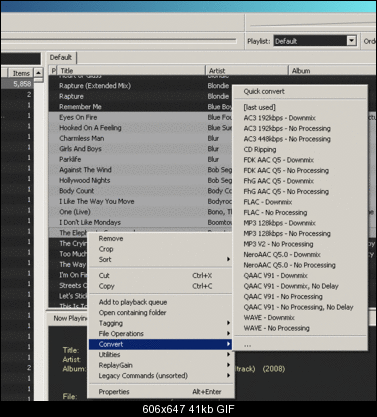Select FDK AAC Q5 - Downmix preset
Image resolution: width=377 pixels, height=417 pixels.
[x=300, y=160]
